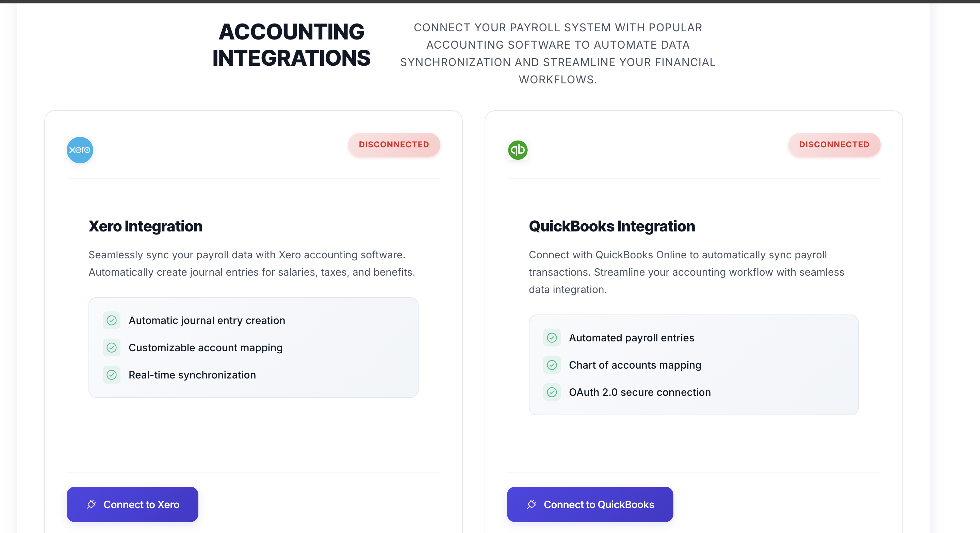Select the QuickBooks Integration heading
This screenshot has height=533, width=980.
pos(612,226)
